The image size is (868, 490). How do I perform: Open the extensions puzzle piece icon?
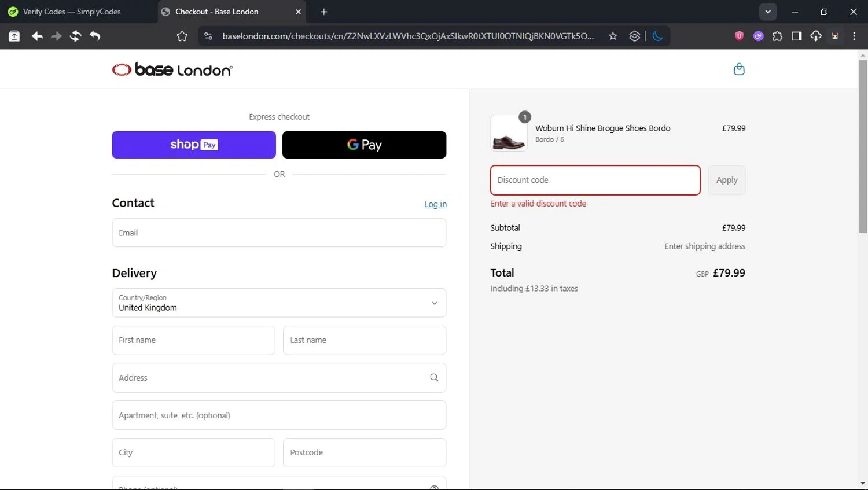[777, 36]
